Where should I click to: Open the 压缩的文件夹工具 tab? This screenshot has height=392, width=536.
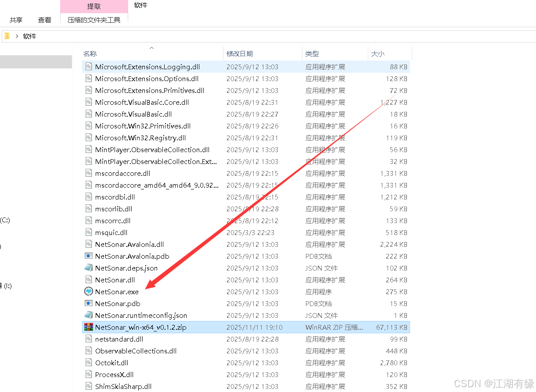click(x=94, y=20)
